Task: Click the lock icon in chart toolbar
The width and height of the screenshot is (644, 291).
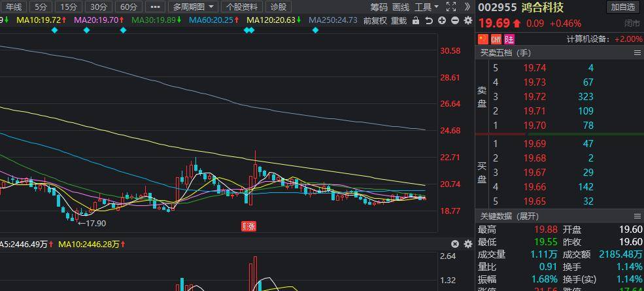Action: 416,20
